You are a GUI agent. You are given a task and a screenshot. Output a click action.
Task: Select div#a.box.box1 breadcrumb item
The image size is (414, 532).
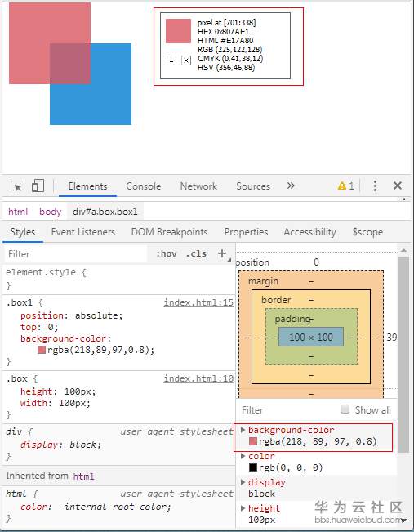click(105, 212)
